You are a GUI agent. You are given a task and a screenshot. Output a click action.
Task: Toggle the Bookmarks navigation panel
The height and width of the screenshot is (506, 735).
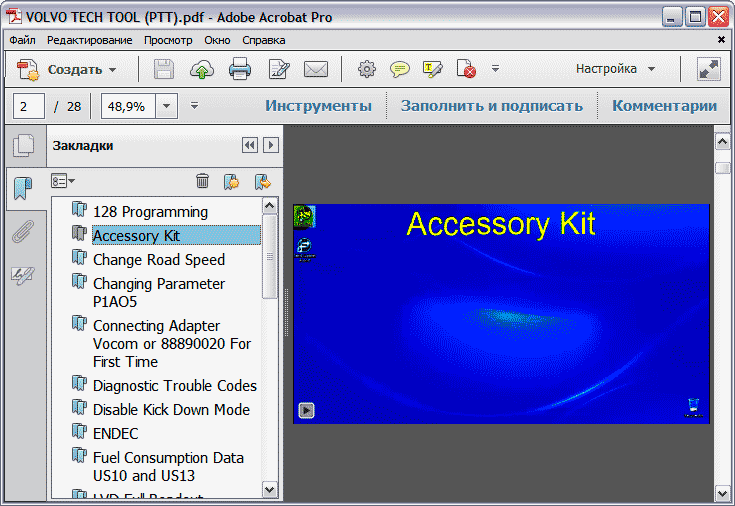(x=22, y=188)
